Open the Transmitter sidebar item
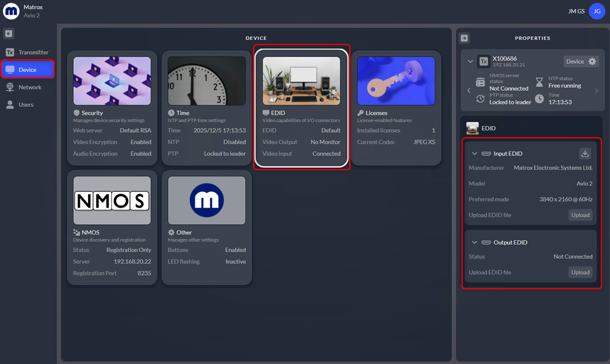The width and height of the screenshot is (610, 364). tap(27, 52)
